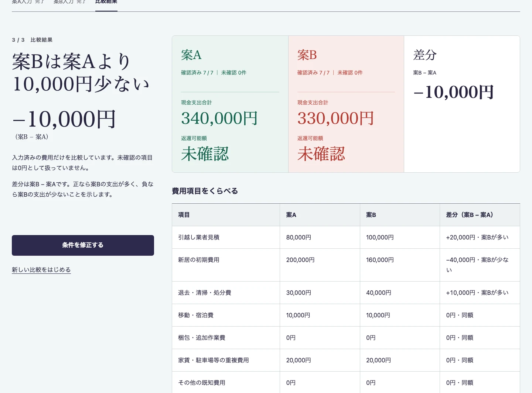Click the 40,000円 cell
This screenshot has height=393, width=532.
(x=400, y=293)
